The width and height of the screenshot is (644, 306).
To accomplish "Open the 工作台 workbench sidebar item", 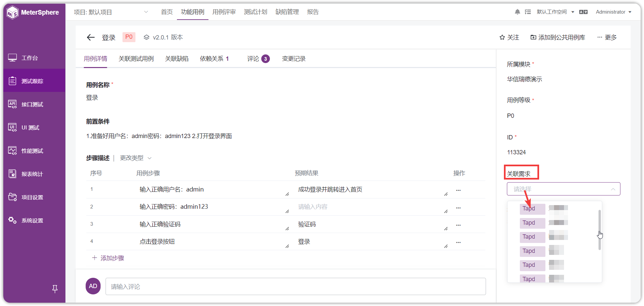I will pos(34,58).
